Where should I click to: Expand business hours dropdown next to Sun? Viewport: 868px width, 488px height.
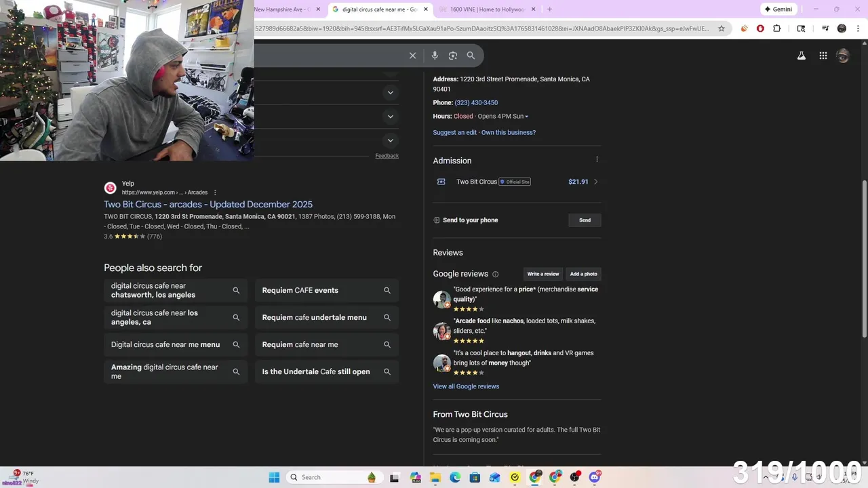pos(526,117)
